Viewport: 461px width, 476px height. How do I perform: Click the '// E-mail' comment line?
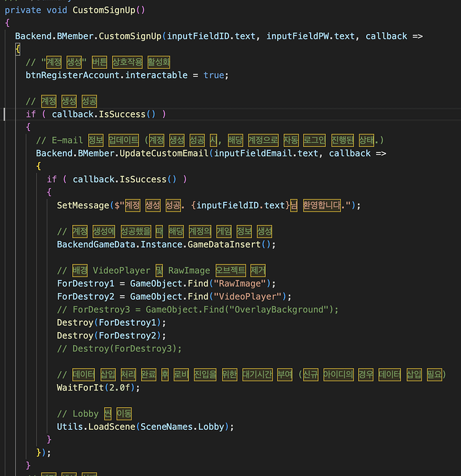pyautogui.click(x=210, y=140)
